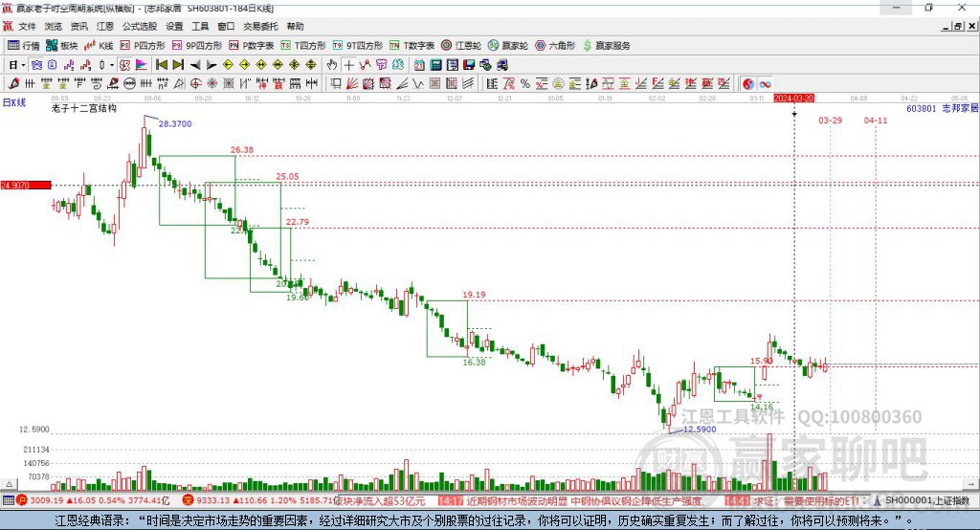The width and height of the screenshot is (980, 530).
Task: Click the scroll-up arrow at chart bottom-left
Action: tap(9, 484)
